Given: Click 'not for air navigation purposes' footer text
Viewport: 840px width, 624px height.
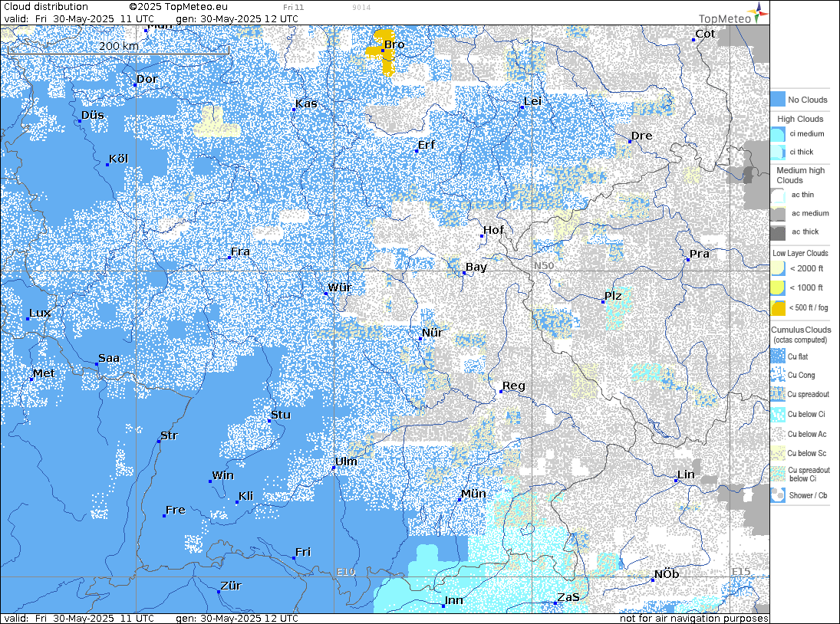Looking at the screenshot, I should (694, 618).
